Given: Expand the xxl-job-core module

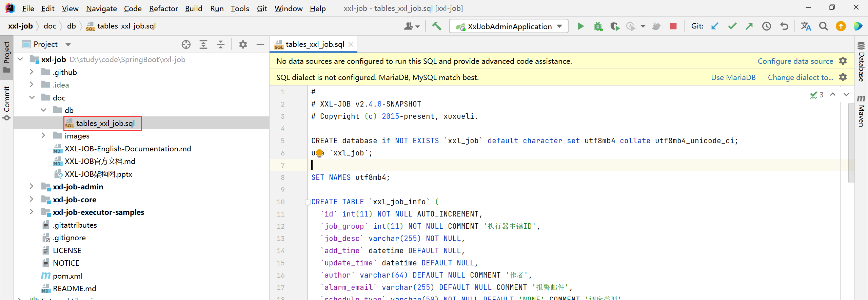Looking at the screenshot, I should (32, 199).
